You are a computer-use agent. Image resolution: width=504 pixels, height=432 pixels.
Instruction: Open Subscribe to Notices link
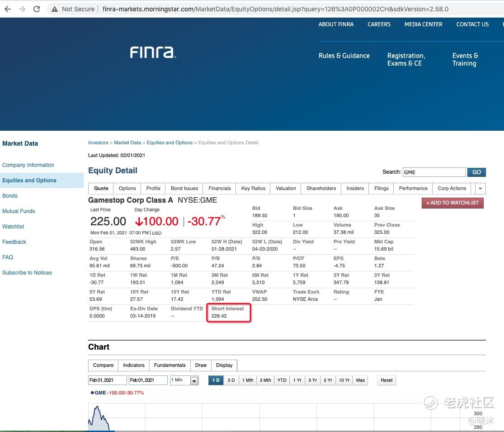coord(27,273)
